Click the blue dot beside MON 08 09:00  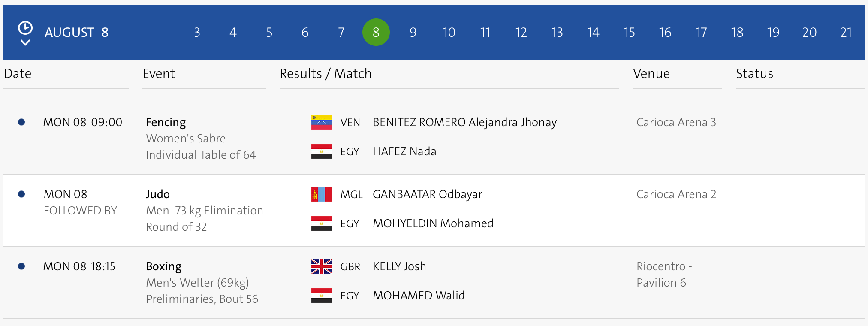click(21, 122)
